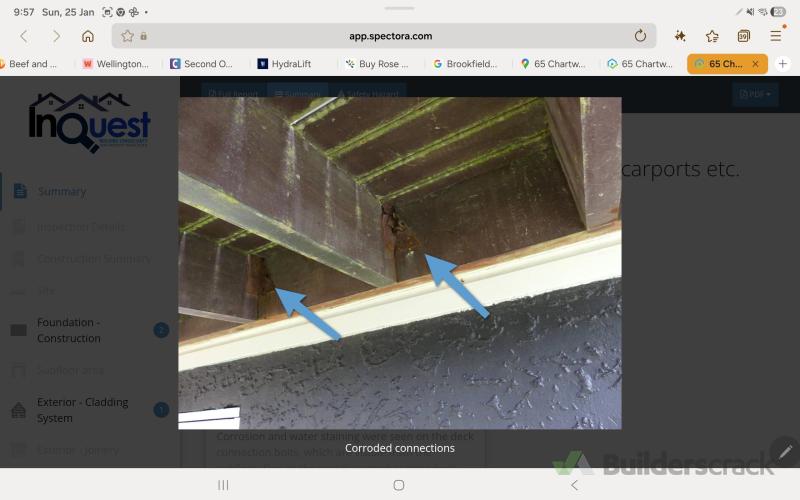Tap the browser forward arrow

tap(56, 36)
